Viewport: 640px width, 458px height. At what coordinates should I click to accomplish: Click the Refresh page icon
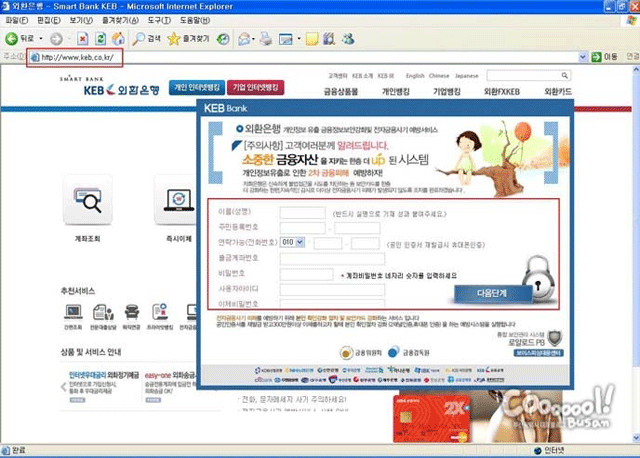[x=100, y=39]
